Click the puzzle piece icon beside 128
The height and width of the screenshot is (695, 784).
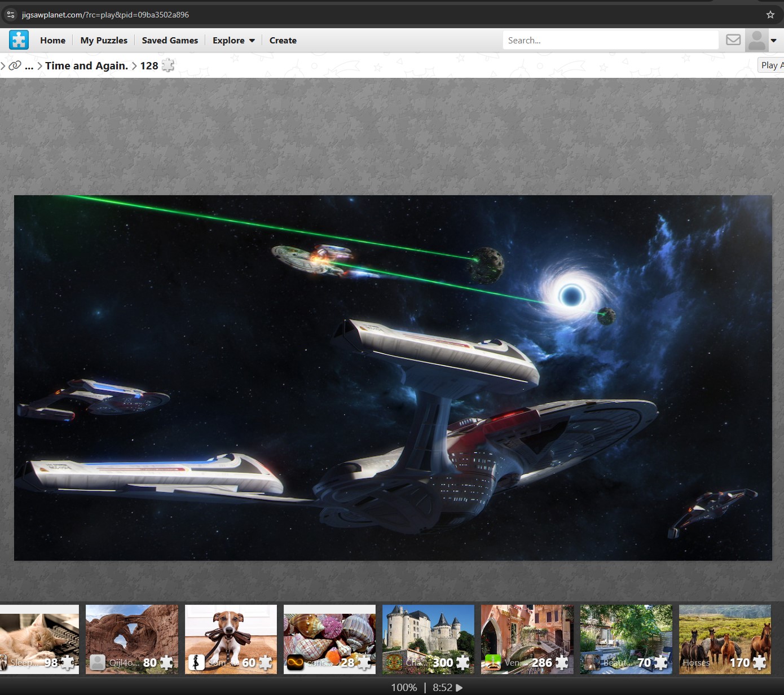[168, 65]
